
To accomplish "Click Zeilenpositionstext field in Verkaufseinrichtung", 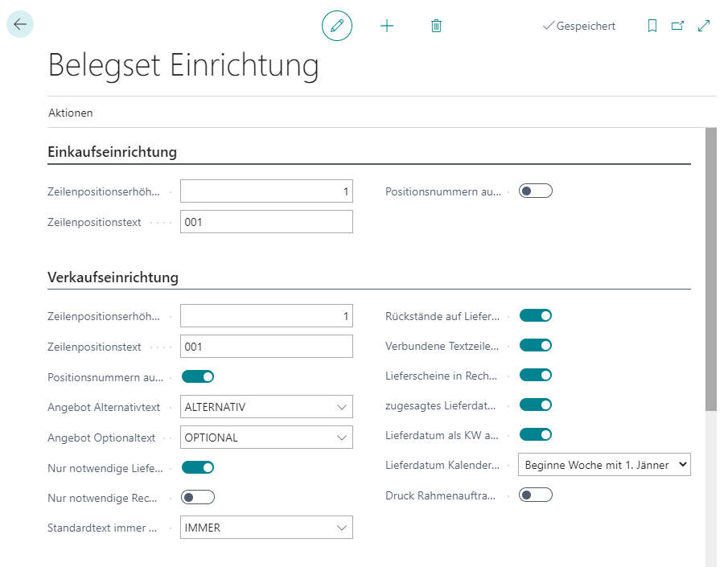I will pyautogui.click(x=266, y=347).
